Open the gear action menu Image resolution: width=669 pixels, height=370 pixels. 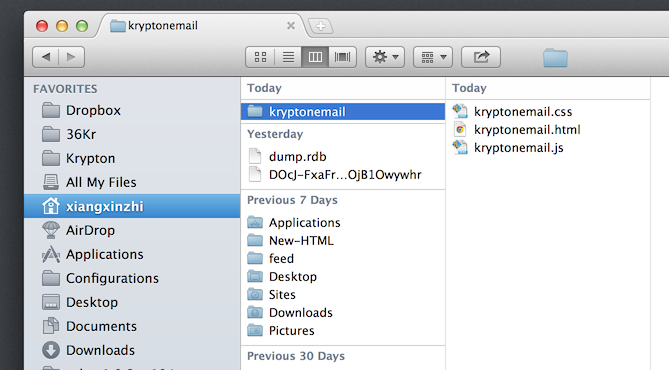tap(385, 57)
